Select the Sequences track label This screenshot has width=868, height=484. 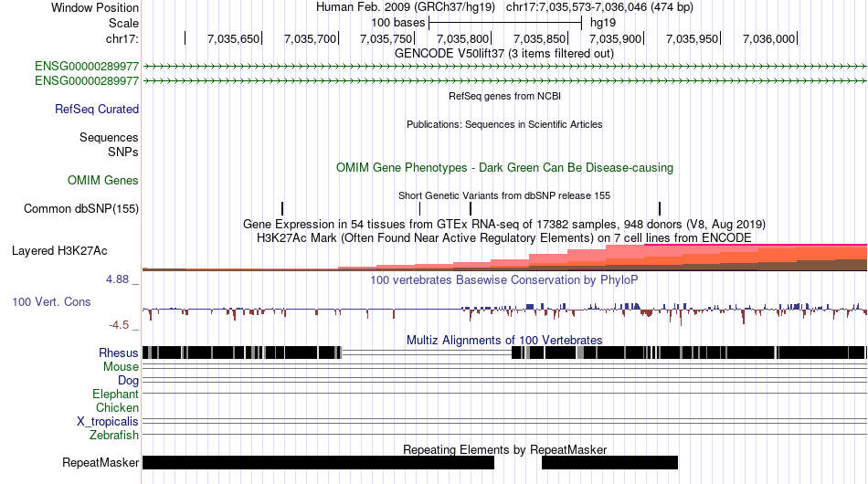coord(109,137)
